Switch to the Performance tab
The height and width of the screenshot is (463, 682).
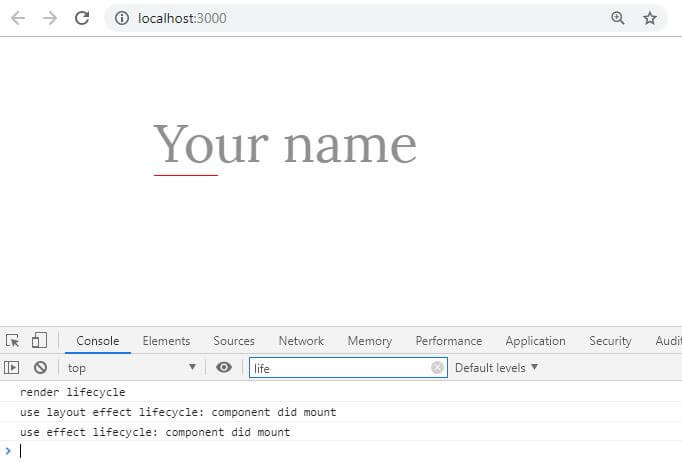[x=448, y=341]
